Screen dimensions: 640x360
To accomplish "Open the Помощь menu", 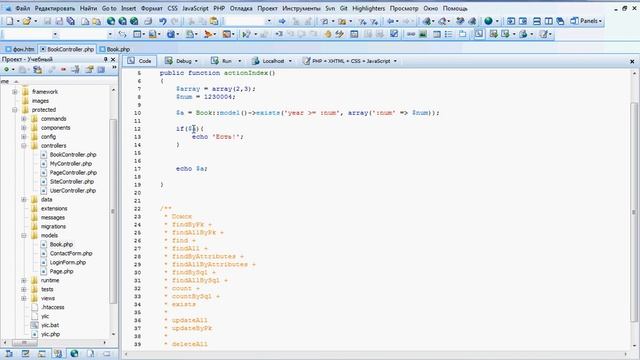I will pos(455,9).
